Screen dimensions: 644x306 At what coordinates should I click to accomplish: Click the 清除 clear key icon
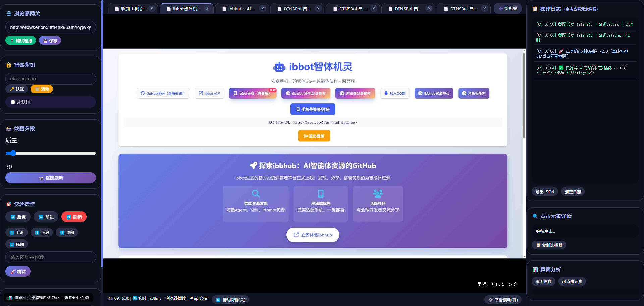[x=37, y=89]
